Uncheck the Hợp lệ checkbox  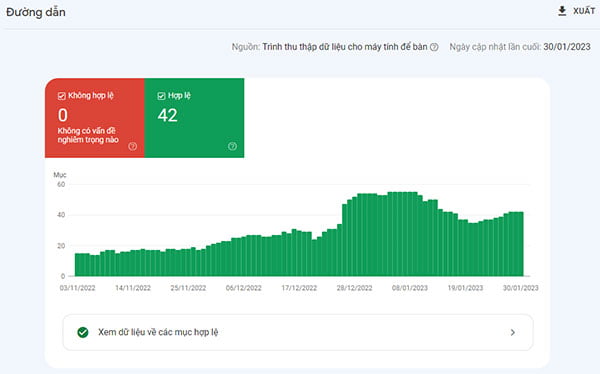pyautogui.click(x=161, y=96)
